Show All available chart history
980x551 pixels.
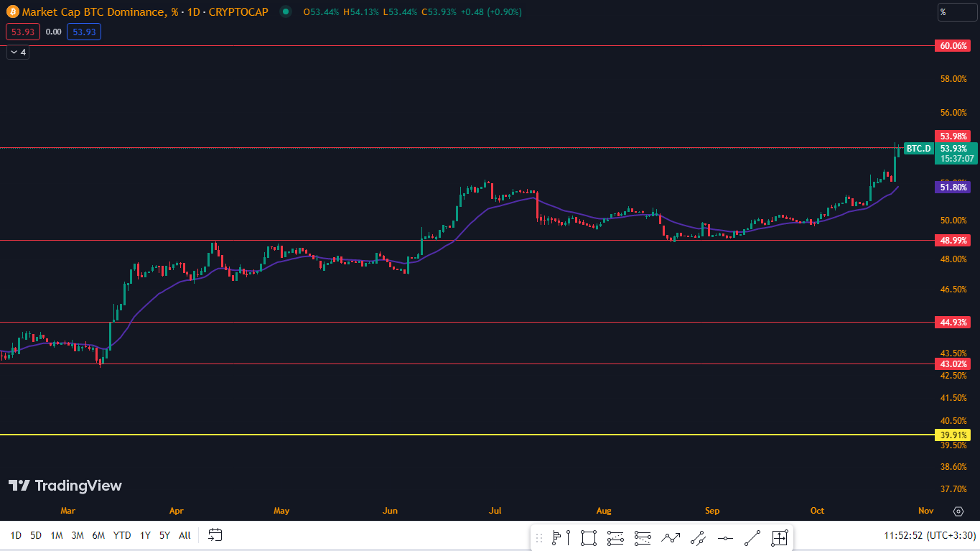[185, 535]
